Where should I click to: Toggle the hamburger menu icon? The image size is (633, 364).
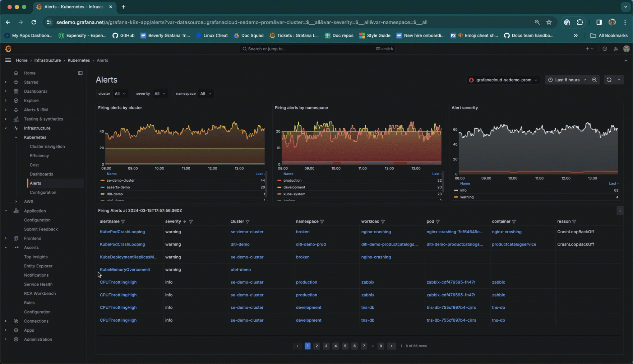(8, 60)
